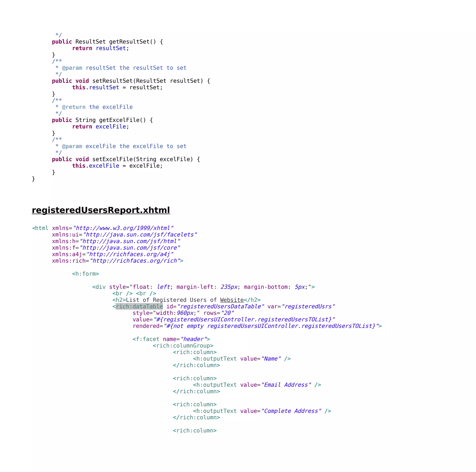Click the <h:form> tag
The image size is (476, 472).
[86, 274]
